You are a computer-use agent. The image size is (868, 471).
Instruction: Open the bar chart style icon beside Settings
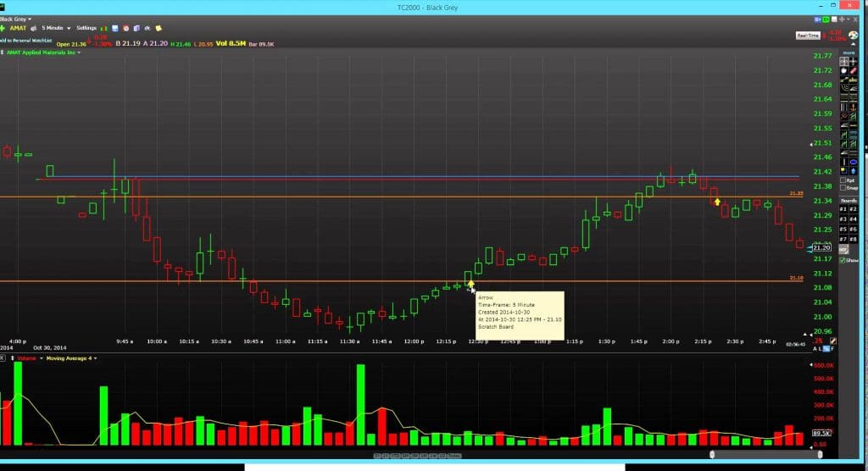[103, 28]
